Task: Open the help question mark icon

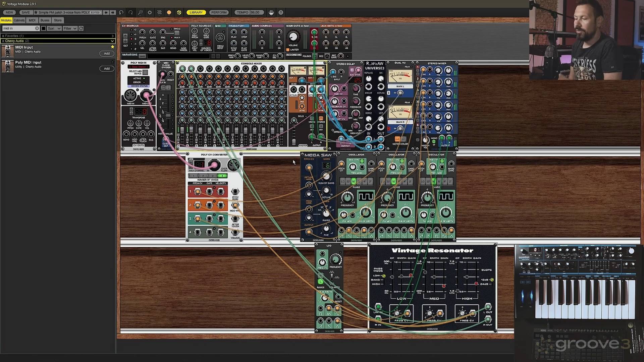Action: tap(281, 12)
